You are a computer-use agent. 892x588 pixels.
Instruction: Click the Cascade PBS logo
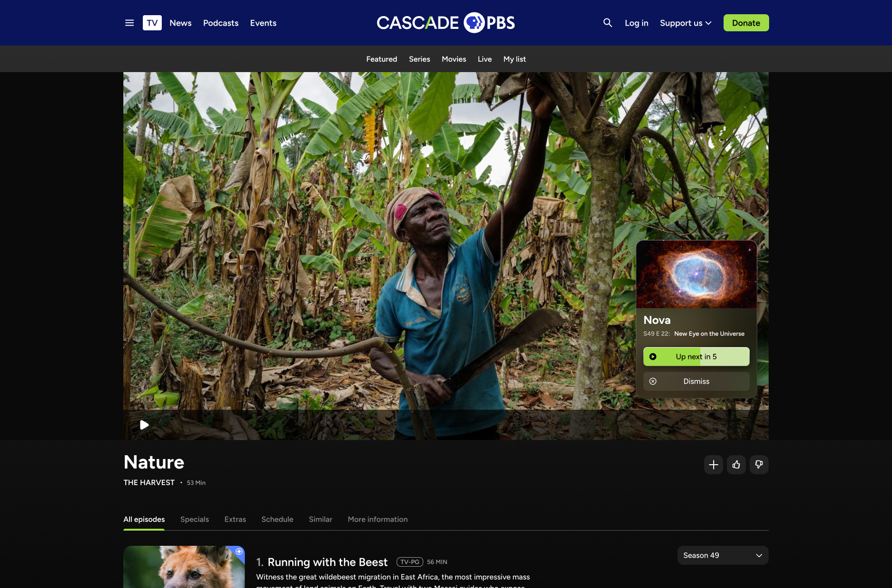[446, 23]
